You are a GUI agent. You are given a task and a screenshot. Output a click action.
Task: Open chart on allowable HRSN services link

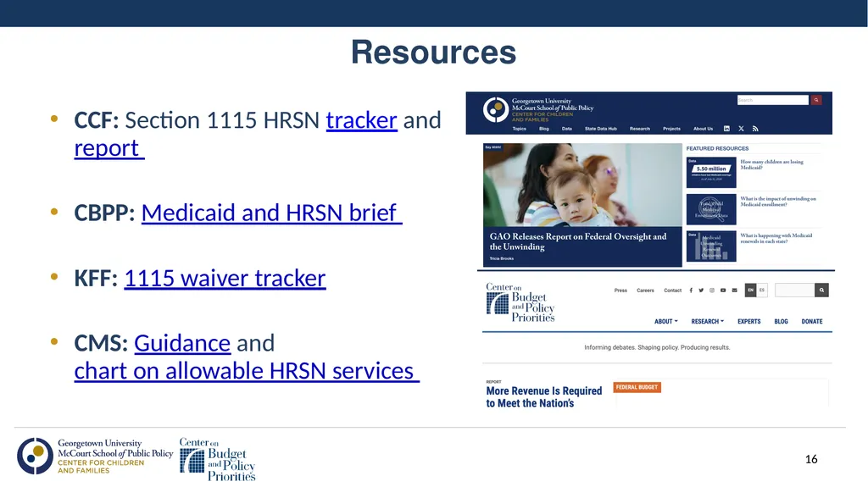[247, 371]
